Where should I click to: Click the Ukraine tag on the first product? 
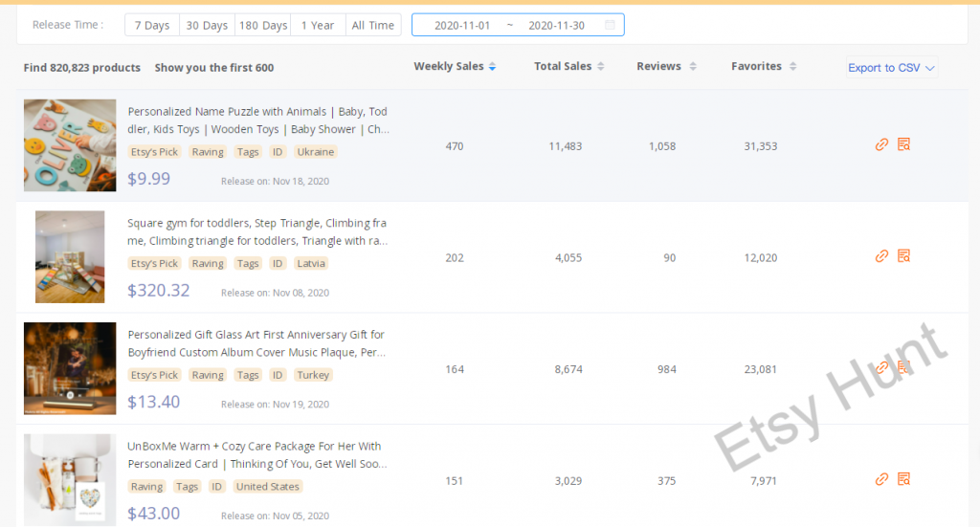(x=315, y=152)
